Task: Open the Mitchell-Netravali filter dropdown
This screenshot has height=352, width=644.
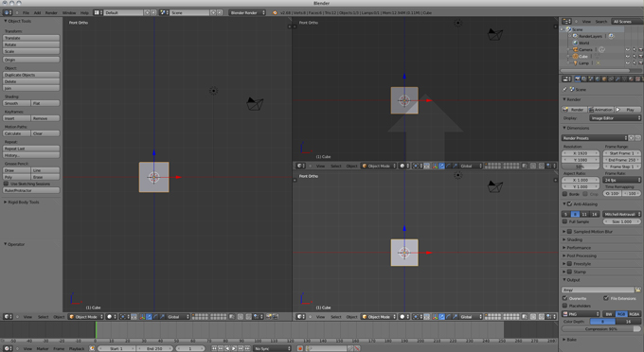Action: coord(622,214)
